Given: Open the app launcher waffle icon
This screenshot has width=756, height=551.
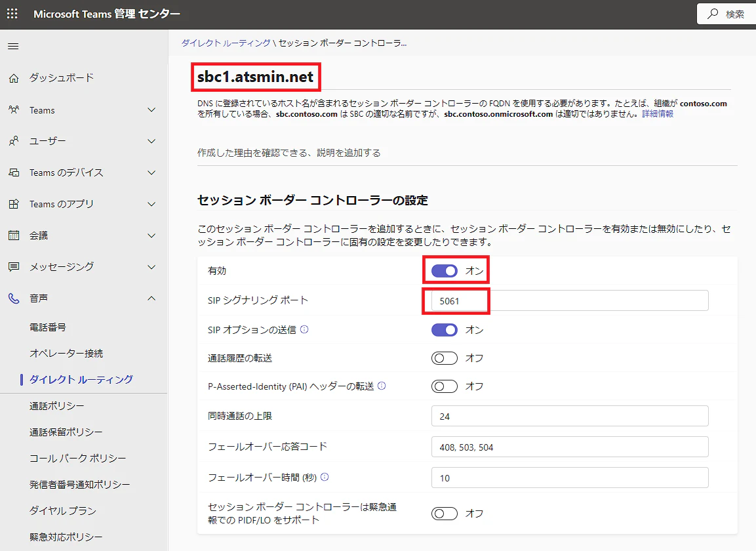Looking at the screenshot, I should [12, 14].
